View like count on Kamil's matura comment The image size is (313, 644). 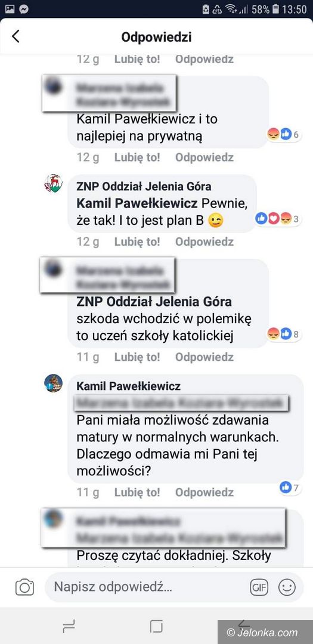[x=291, y=488]
